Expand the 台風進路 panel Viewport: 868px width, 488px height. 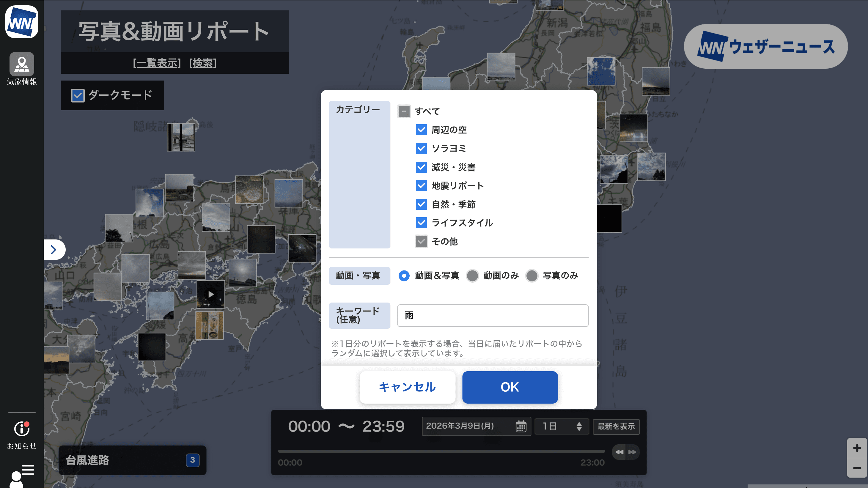point(132,460)
